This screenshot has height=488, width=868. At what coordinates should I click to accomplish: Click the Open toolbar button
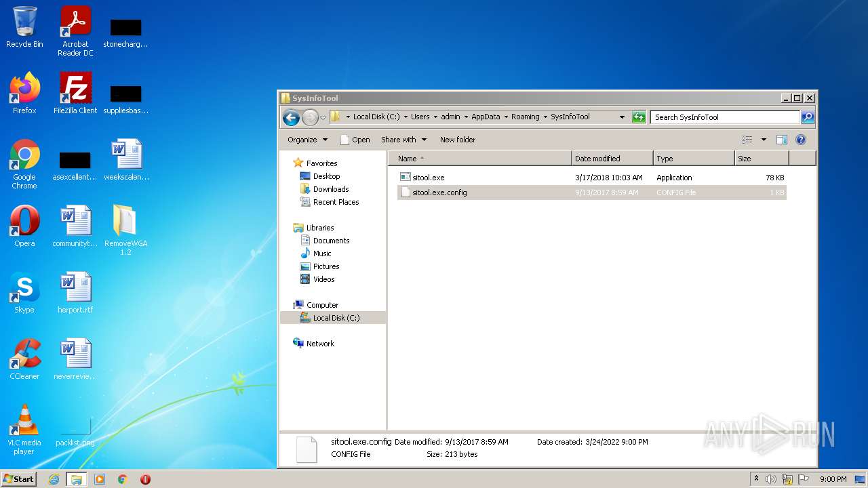coord(355,140)
